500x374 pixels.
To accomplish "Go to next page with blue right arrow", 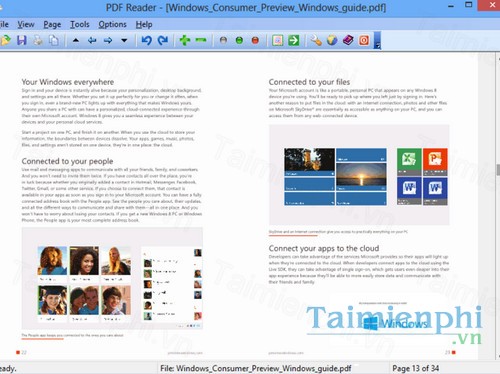I will (108, 40).
